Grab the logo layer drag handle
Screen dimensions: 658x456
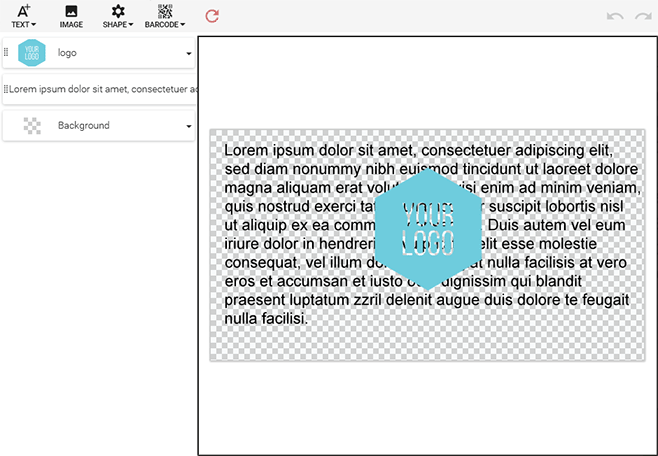[x=6, y=53]
